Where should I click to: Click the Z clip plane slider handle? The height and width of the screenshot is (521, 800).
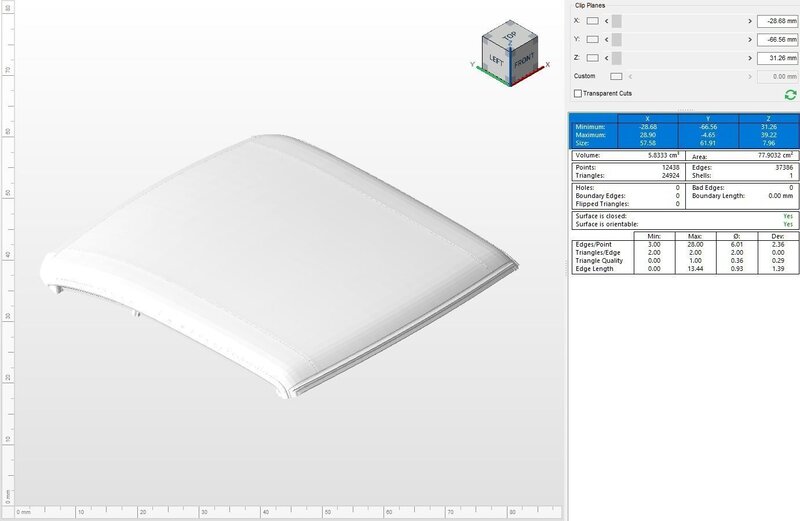tap(617, 58)
